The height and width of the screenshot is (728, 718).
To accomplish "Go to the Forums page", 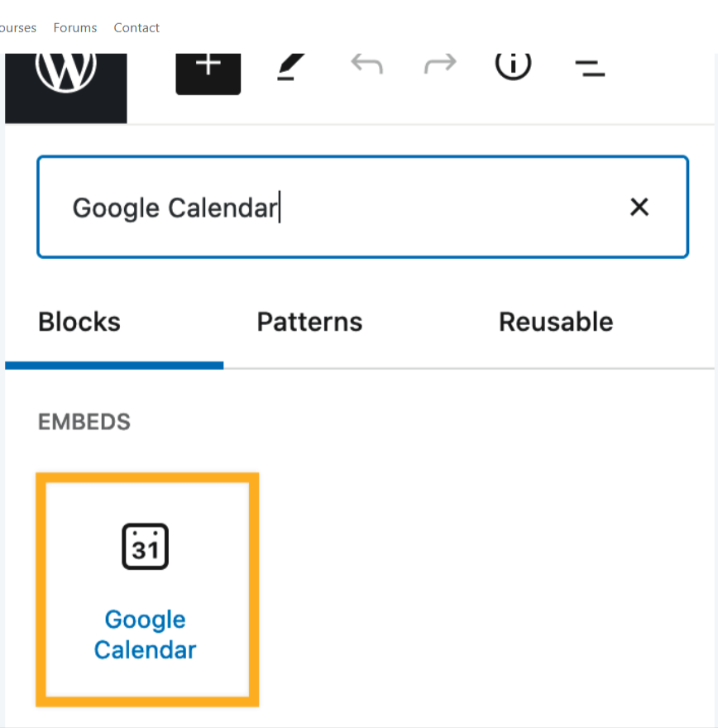I will [75, 28].
